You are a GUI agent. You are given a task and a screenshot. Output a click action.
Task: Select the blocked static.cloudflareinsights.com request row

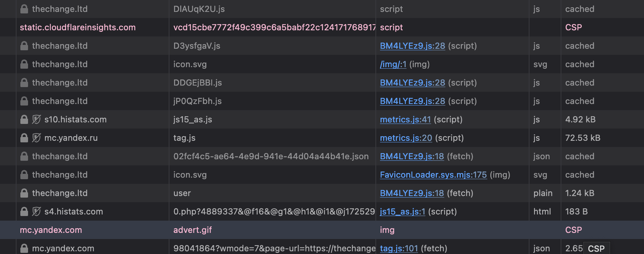[x=322, y=27]
